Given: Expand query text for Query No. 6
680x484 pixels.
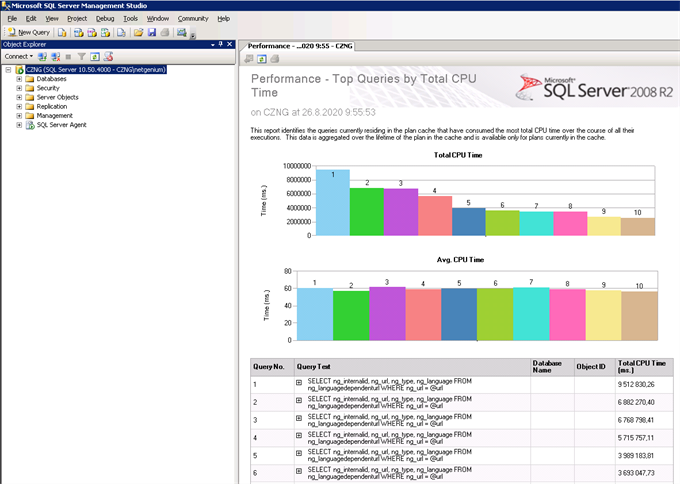Looking at the screenshot, I should pos(299,471).
